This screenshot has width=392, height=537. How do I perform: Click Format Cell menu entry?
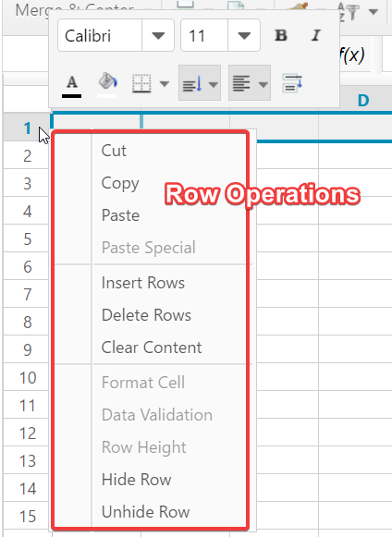click(x=143, y=383)
